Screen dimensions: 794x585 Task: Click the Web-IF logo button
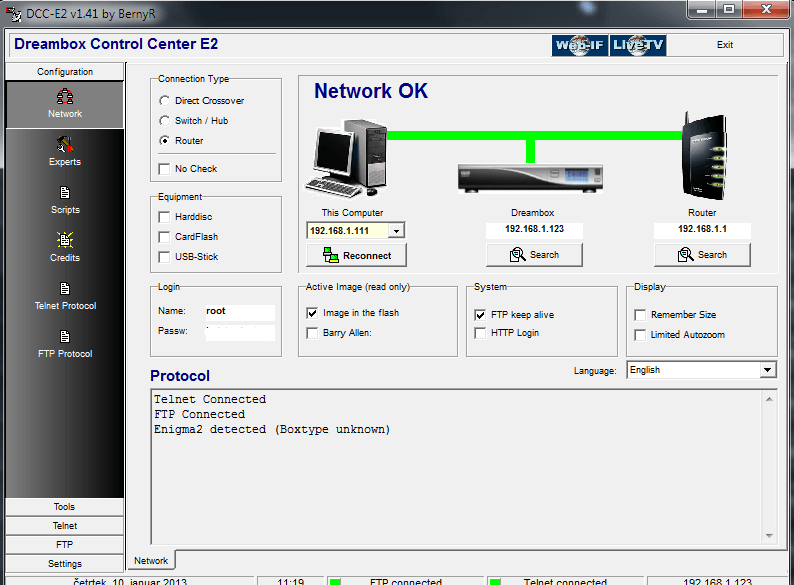click(579, 45)
